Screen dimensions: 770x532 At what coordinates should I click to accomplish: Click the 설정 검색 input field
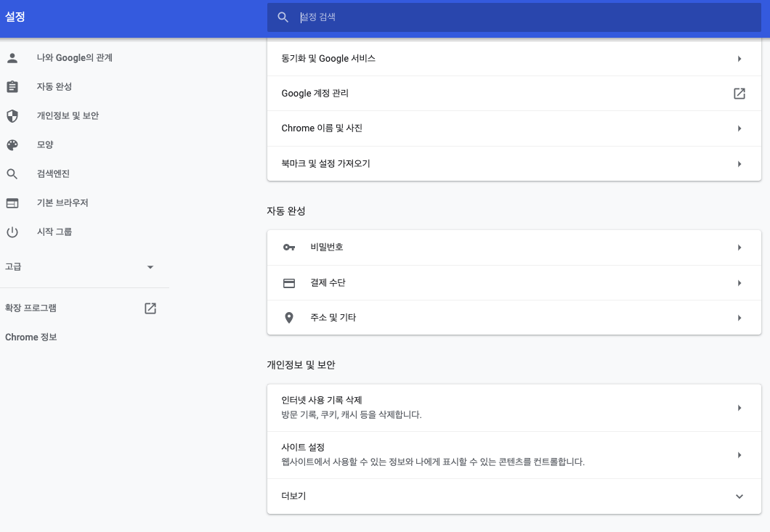click(x=514, y=17)
